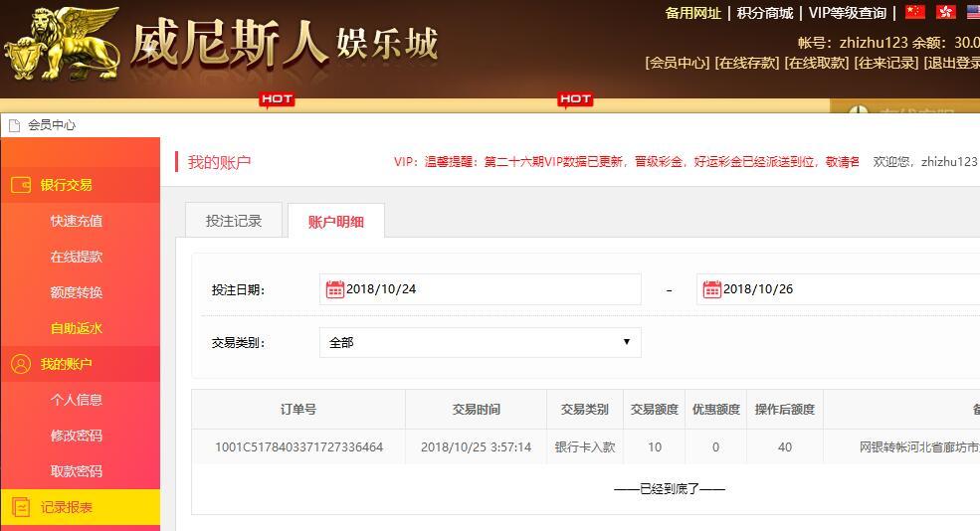Click the winged lion logo
The image size is (980, 531).
pyautogui.click(x=62, y=44)
